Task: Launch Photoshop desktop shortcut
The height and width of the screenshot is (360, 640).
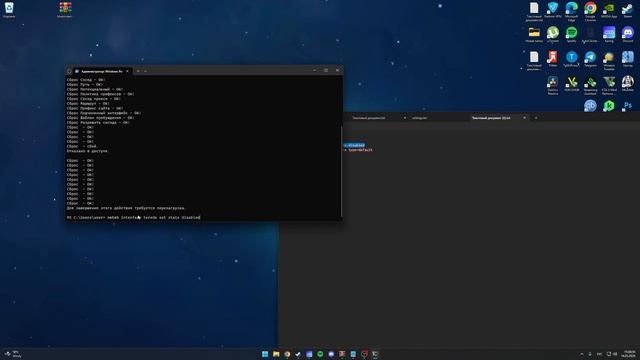Action: [627, 106]
